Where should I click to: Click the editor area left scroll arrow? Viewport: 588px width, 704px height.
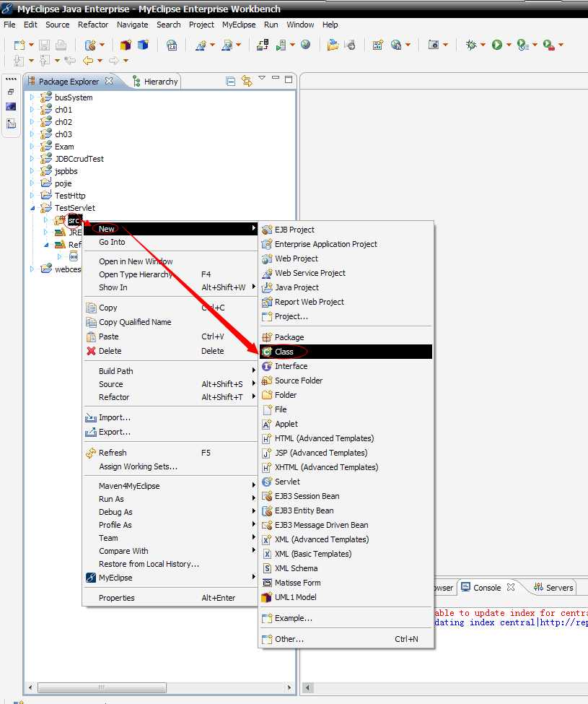click(x=307, y=687)
